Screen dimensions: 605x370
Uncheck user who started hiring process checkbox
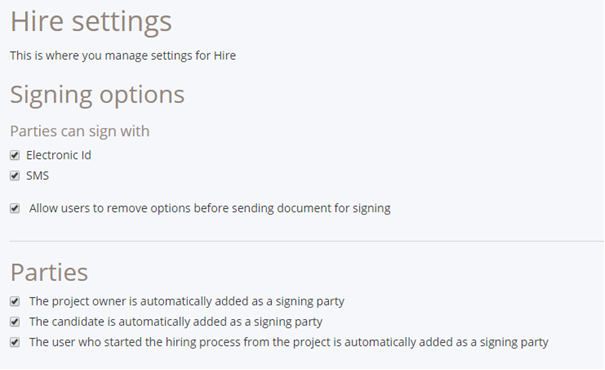15,342
